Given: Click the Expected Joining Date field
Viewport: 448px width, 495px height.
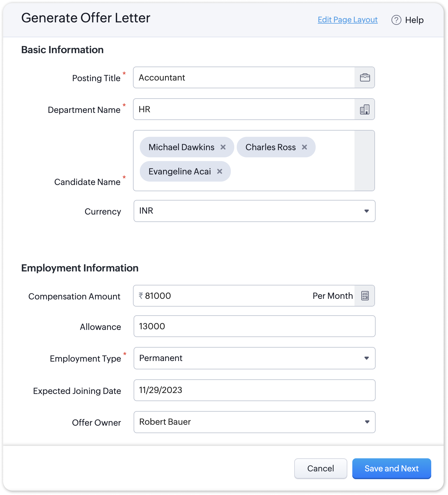Looking at the screenshot, I should [x=254, y=390].
